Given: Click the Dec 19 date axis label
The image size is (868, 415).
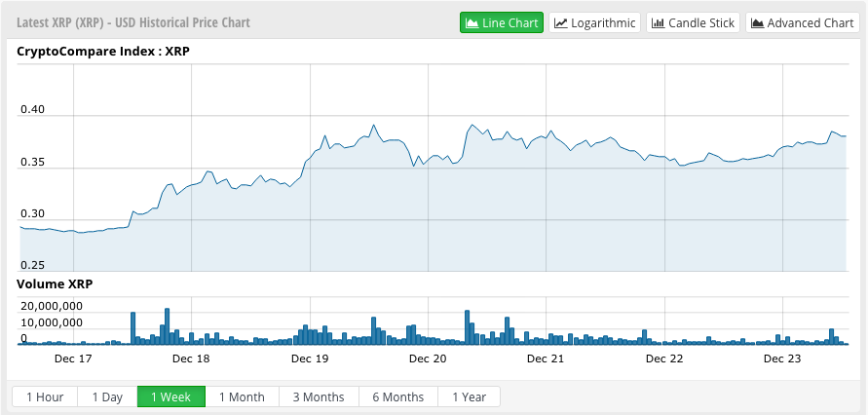Looking at the screenshot, I should coord(309,358).
